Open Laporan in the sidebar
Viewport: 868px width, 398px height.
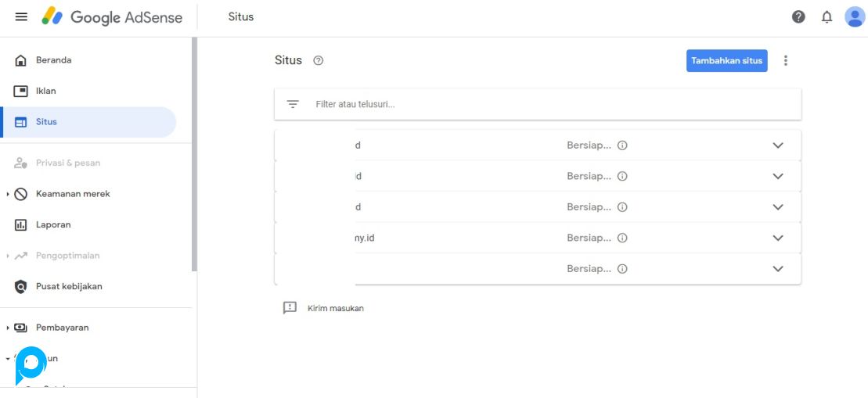[x=53, y=224]
